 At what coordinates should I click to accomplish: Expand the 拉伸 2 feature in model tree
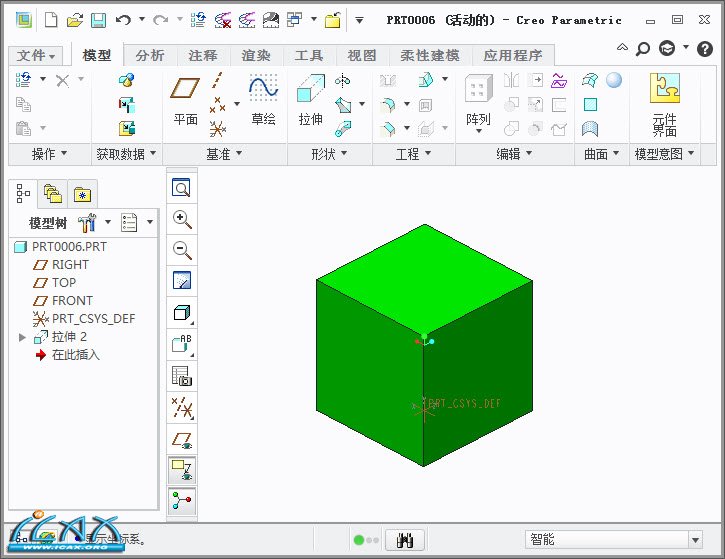[23, 337]
